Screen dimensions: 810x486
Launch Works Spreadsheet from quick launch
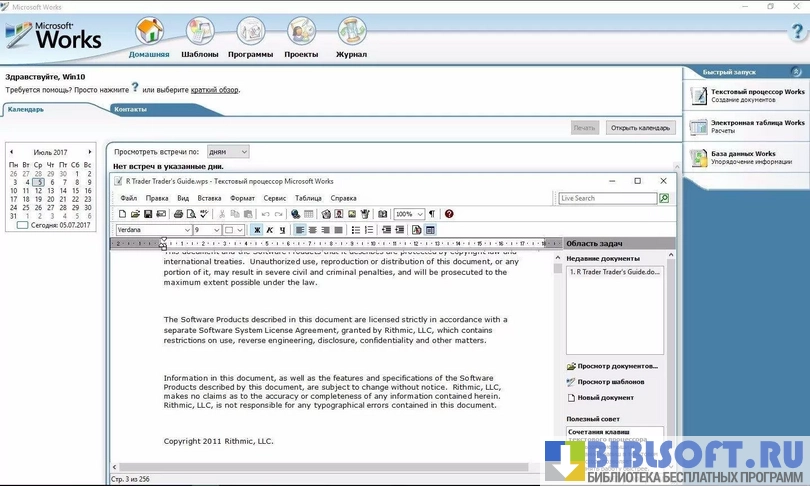746,126
